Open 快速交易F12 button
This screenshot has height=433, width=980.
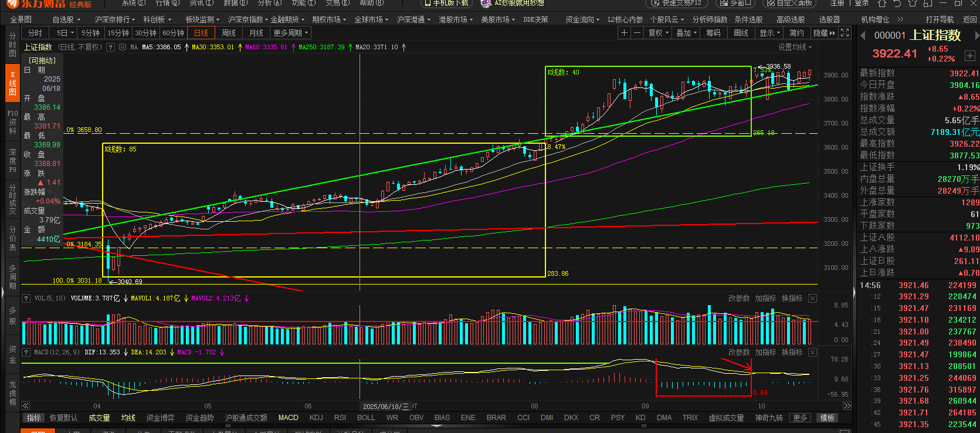(676, 3)
